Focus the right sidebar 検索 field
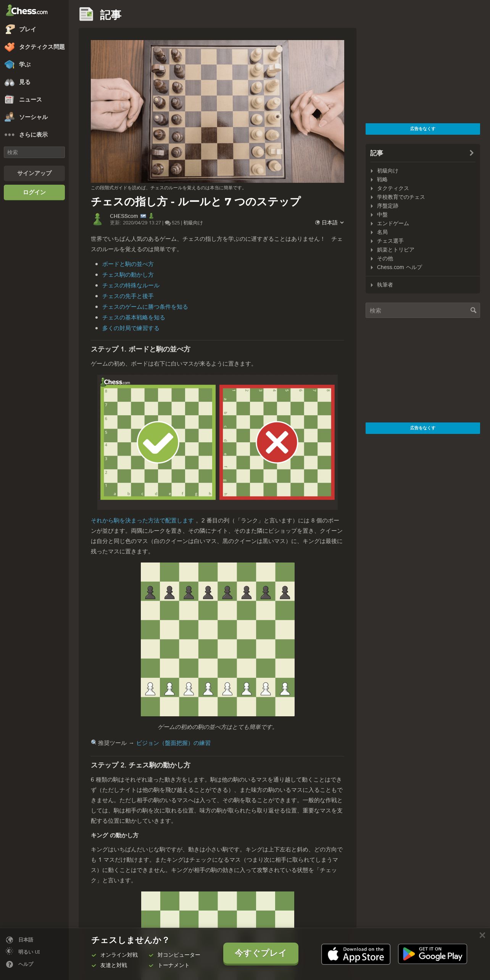490x980 pixels. tap(423, 310)
